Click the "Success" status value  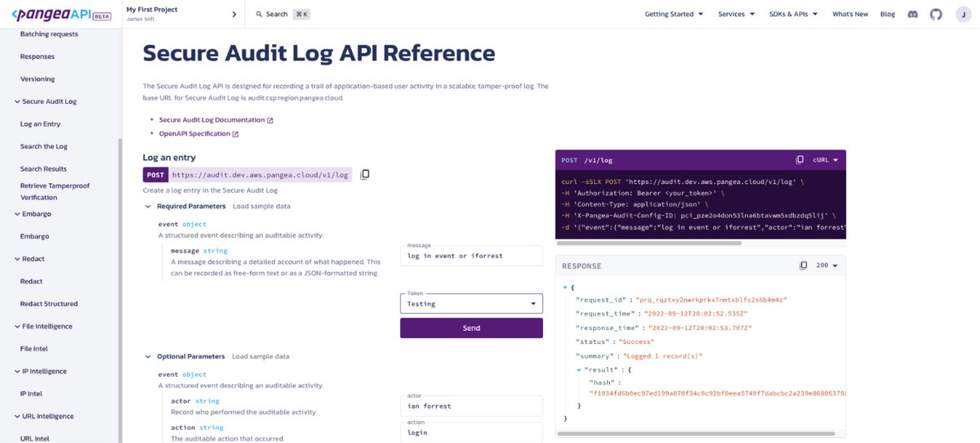636,342
